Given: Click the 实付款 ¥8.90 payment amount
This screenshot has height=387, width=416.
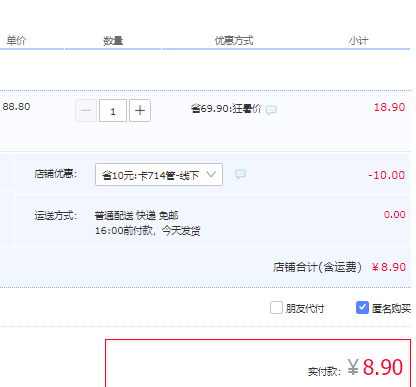Looking at the screenshot, I should (x=375, y=367).
